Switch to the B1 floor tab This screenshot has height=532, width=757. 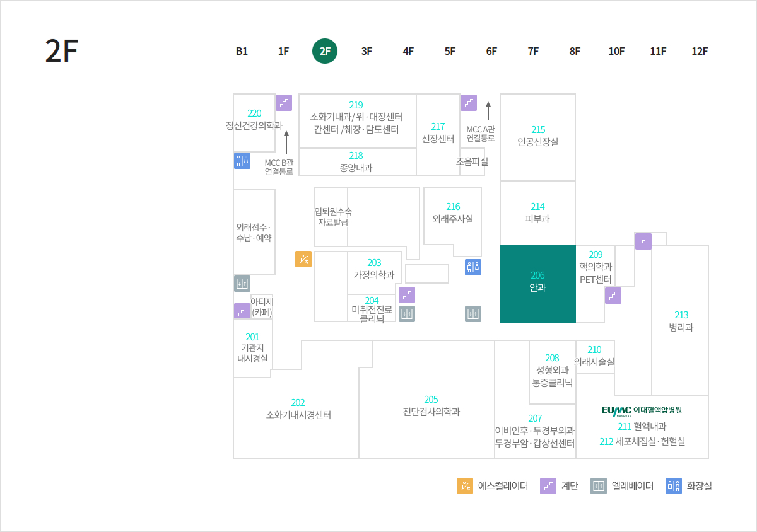[242, 52]
